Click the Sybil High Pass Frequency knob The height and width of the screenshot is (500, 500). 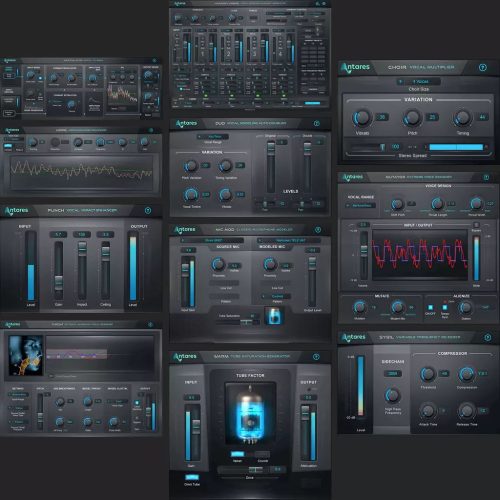click(x=393, y=395)
